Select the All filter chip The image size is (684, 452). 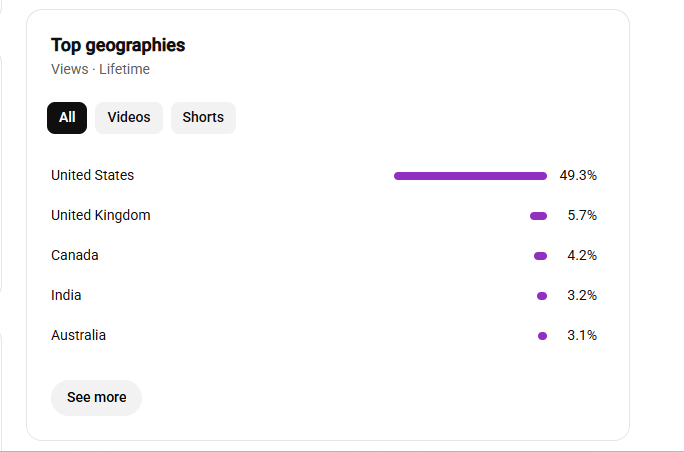[67, 118]
